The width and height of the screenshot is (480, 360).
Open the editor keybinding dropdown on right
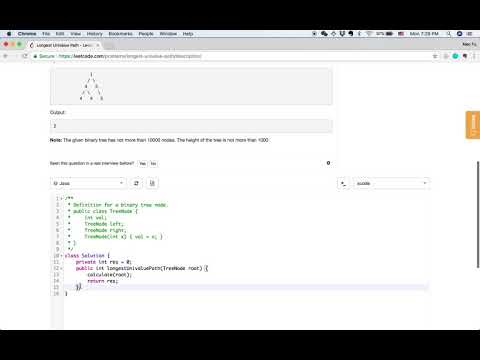pyautogui.click(x=391, y=183)
